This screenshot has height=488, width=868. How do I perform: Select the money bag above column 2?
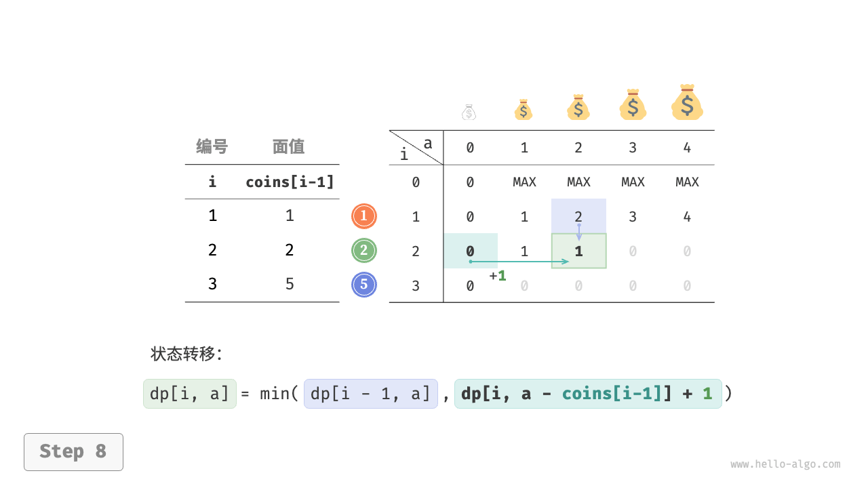[x=578, y=107]
